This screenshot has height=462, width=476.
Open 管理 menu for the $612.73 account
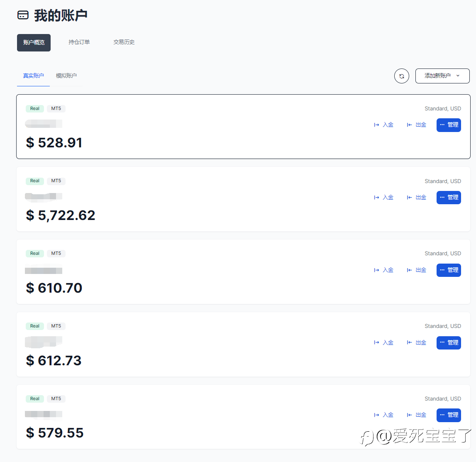pos(449,342)
